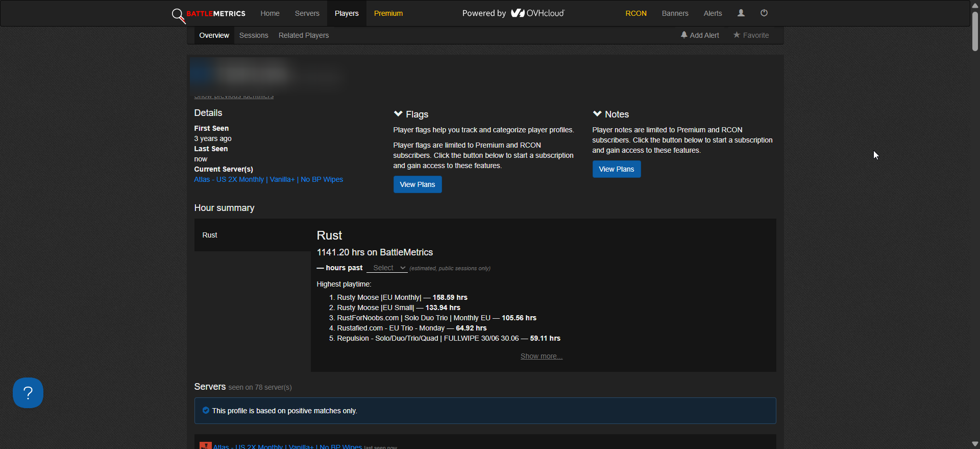
Task: Click Show previous identifiers link
Action: tap(234, 96)
